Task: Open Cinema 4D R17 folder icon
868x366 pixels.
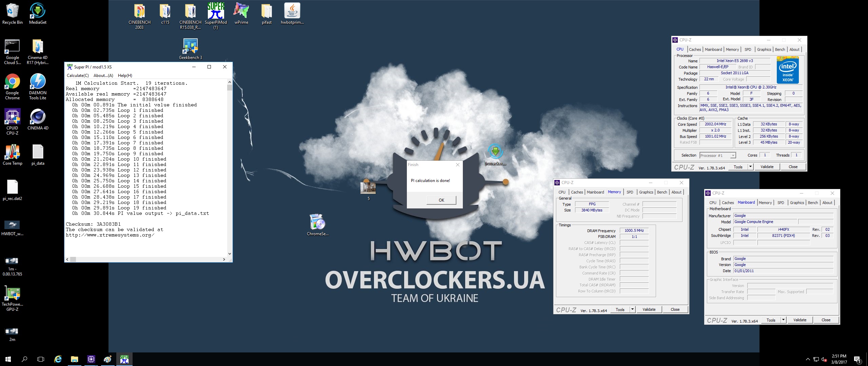Action: click(38, 52)
